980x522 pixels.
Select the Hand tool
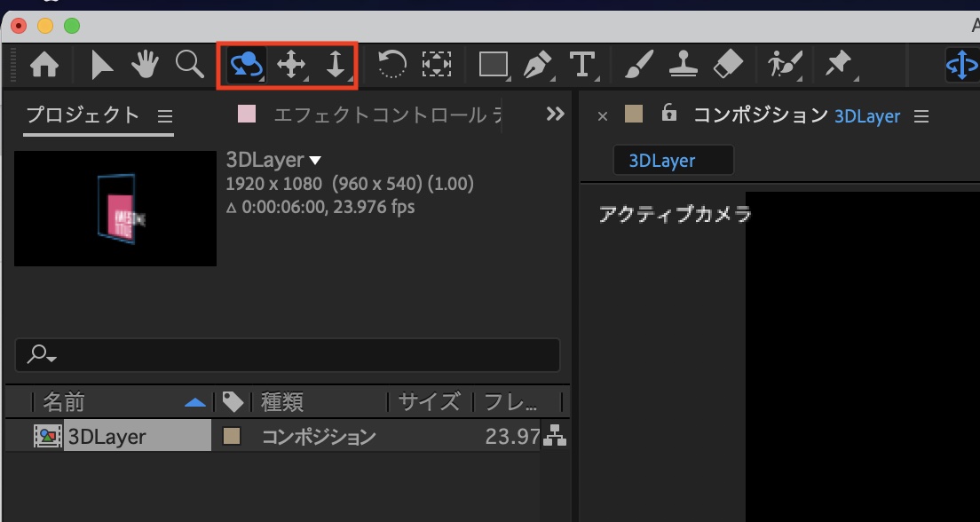(145, 65)
